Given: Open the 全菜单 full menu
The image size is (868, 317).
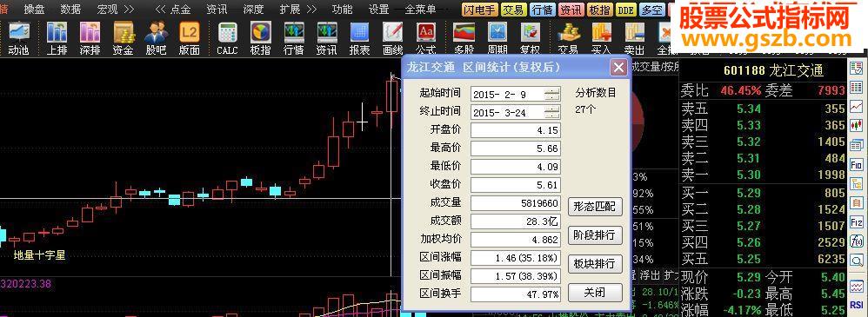Looking at the screenshot, I should pos(421,10).
